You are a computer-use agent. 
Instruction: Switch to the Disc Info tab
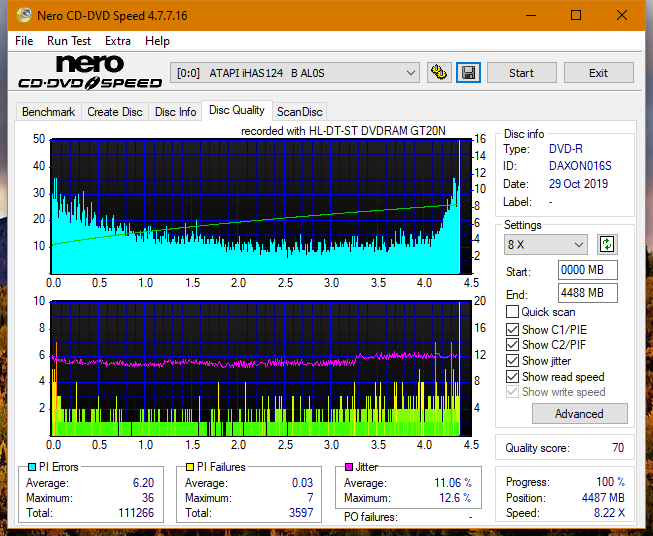point(175,112)
